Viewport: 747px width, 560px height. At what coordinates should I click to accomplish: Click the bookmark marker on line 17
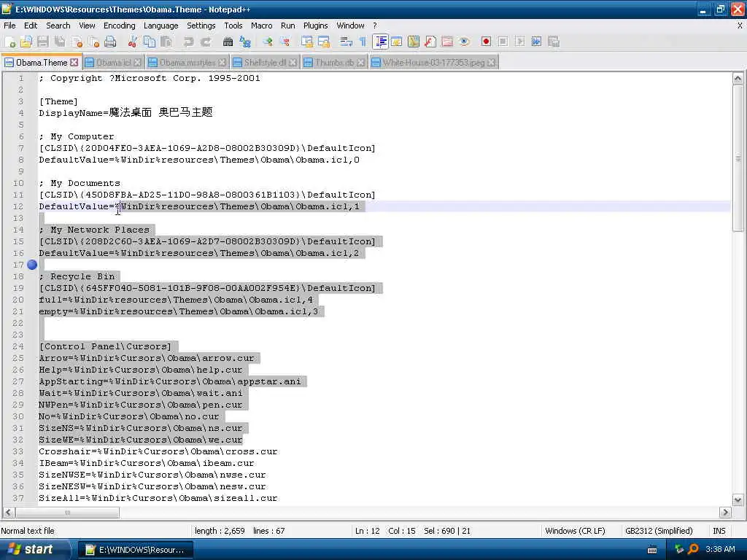point(32,265)
